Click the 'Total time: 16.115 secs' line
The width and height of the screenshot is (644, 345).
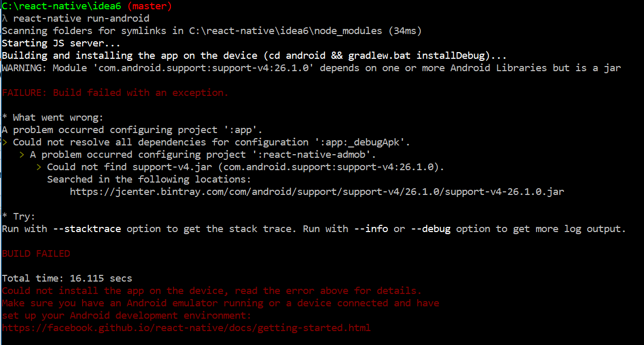tap(67, 278)
